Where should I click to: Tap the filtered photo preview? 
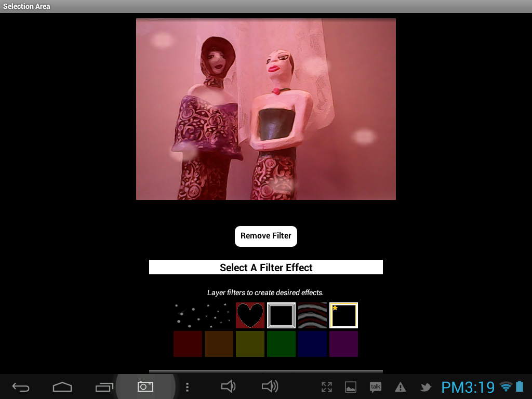point(265,109)
